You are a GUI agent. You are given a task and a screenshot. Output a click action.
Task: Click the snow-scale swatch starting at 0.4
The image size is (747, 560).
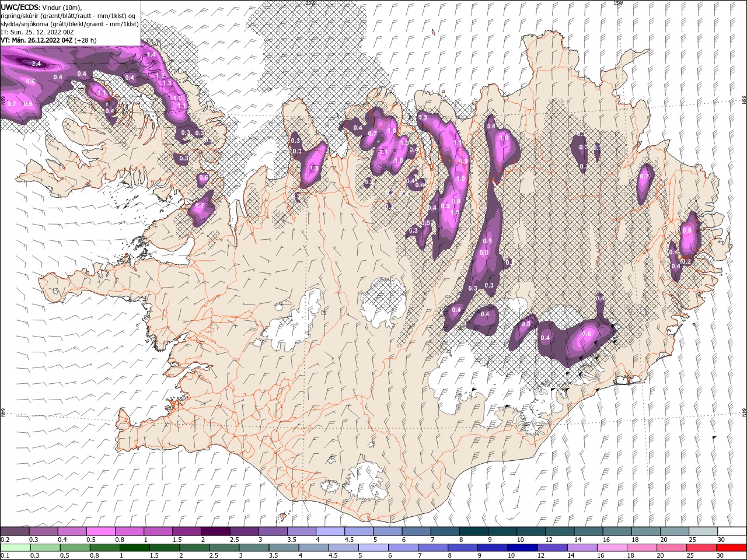point(72,531)
